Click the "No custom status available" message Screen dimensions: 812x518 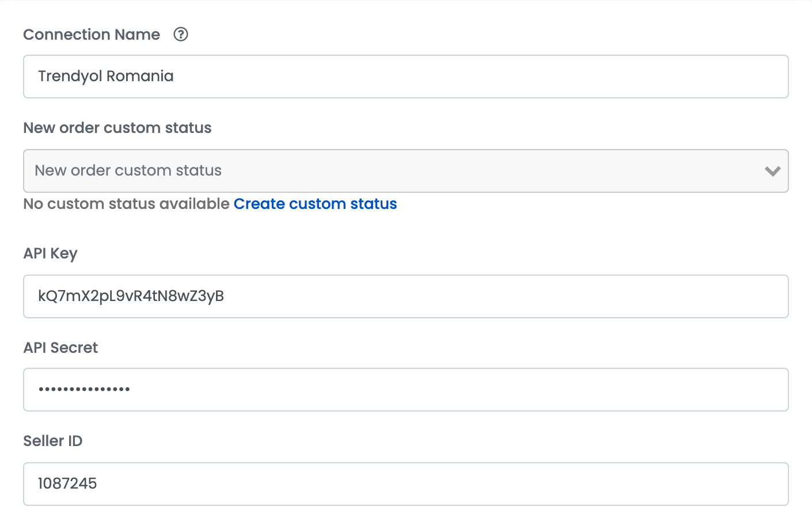click(127, 204)
